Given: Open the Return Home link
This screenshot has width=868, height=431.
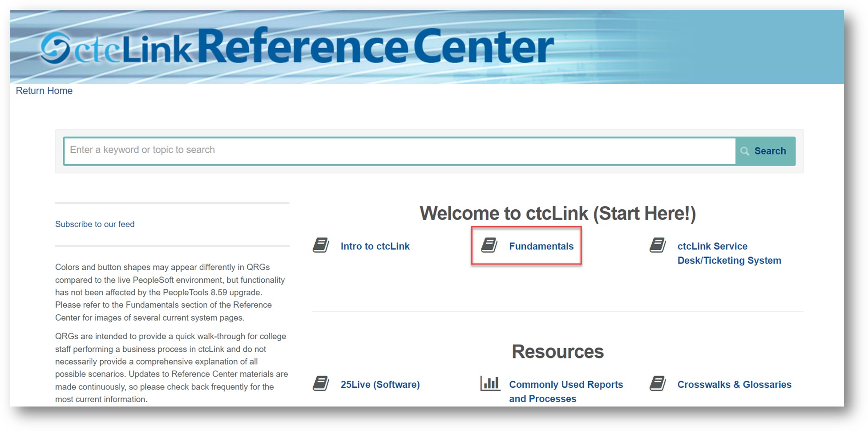Looking at the screenshot, I should coord(44,91).
